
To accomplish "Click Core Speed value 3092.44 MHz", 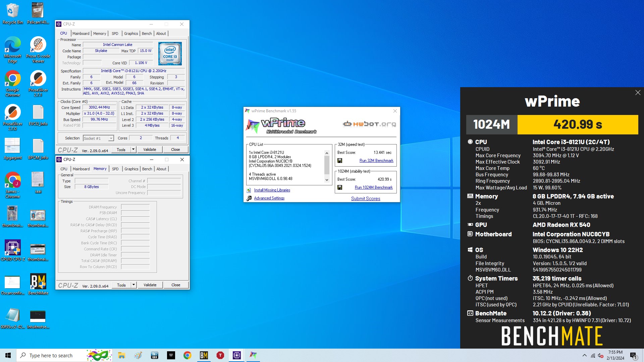I will click(99, 107).
